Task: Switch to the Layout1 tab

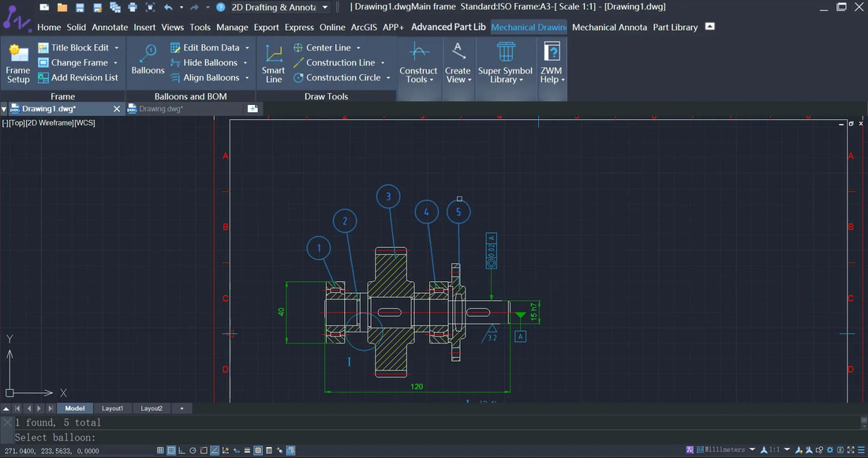Action: click(x=112, y=408)
